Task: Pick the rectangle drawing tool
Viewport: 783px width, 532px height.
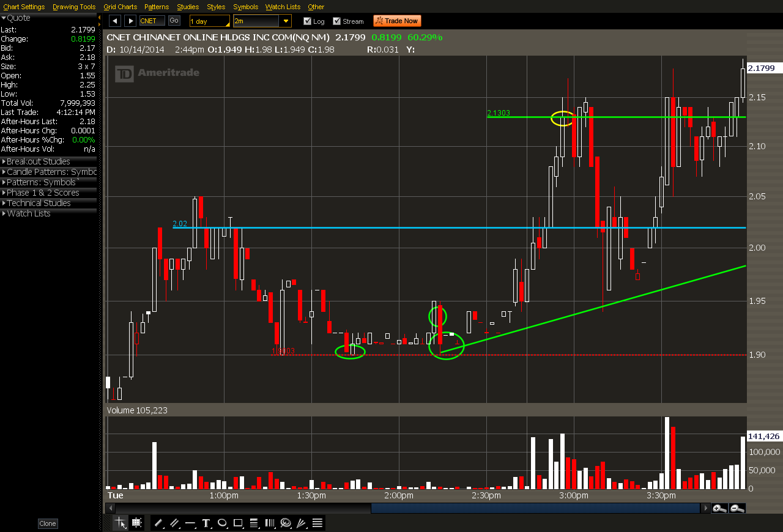Action: [x=238, y=523]
